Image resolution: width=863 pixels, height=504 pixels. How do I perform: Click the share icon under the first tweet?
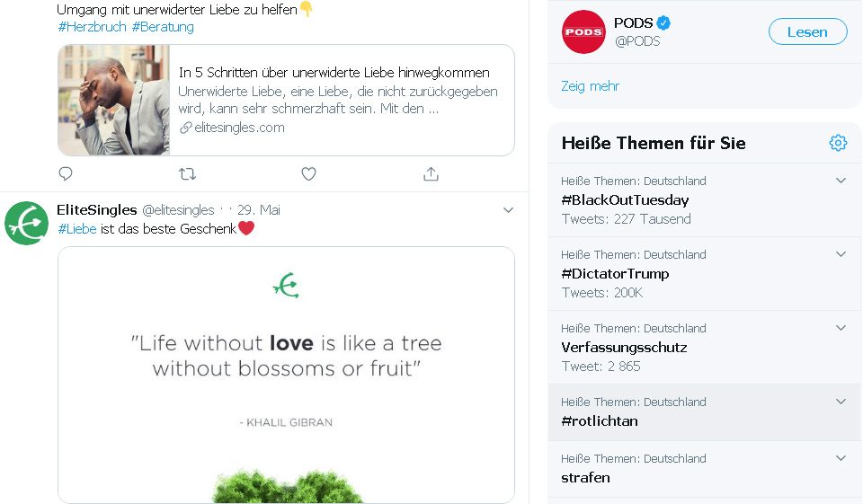tap(431, 173)
